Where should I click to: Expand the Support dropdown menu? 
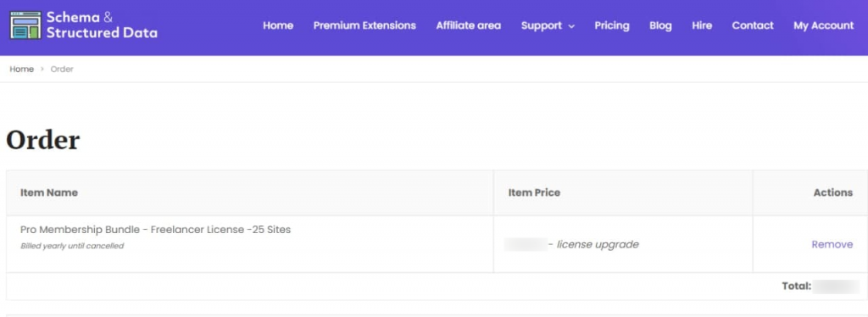click(x=548, y=25)
